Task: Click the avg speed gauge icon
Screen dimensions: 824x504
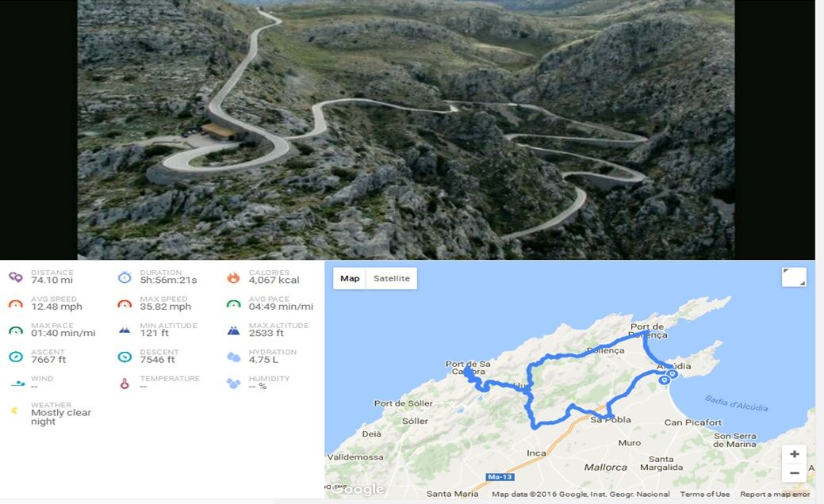Action: [x=16, y=304]
